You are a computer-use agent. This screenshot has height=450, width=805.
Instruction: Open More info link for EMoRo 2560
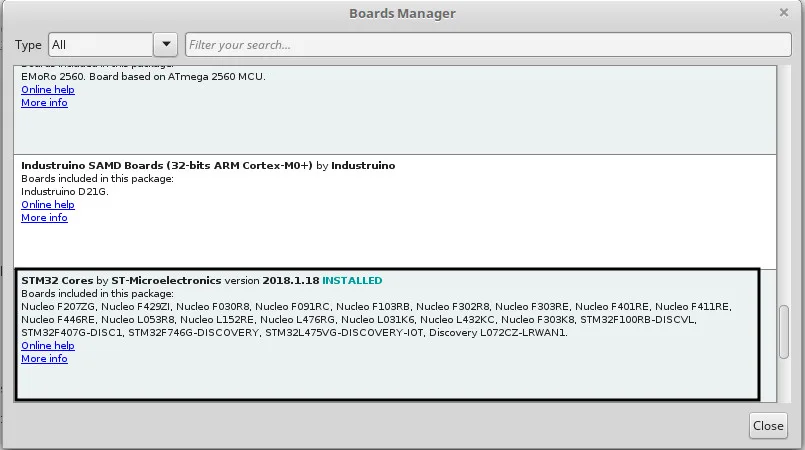click(44, 103)
